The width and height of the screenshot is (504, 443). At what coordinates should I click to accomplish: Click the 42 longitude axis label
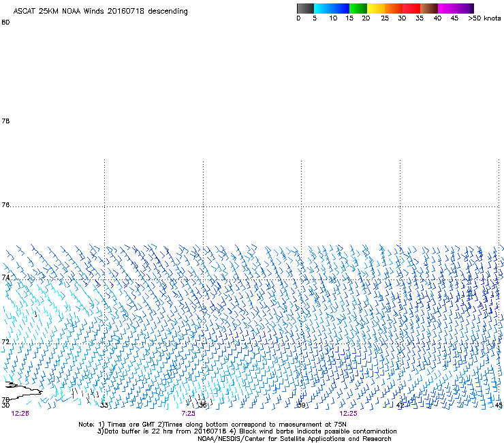pos(400,405)
